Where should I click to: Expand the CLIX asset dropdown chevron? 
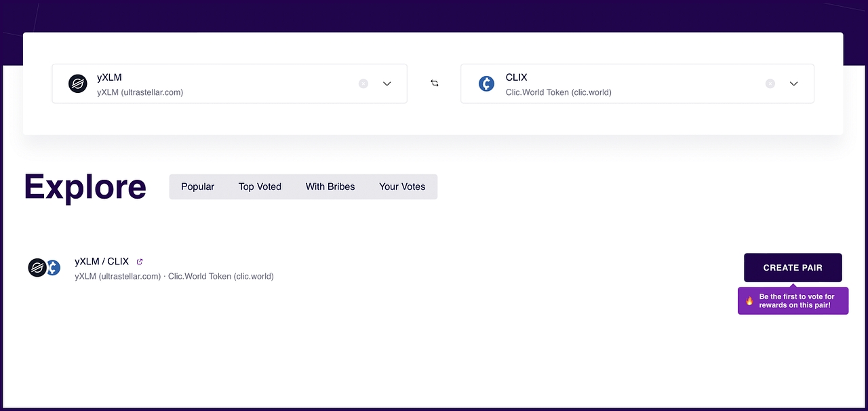click(793, 83)
